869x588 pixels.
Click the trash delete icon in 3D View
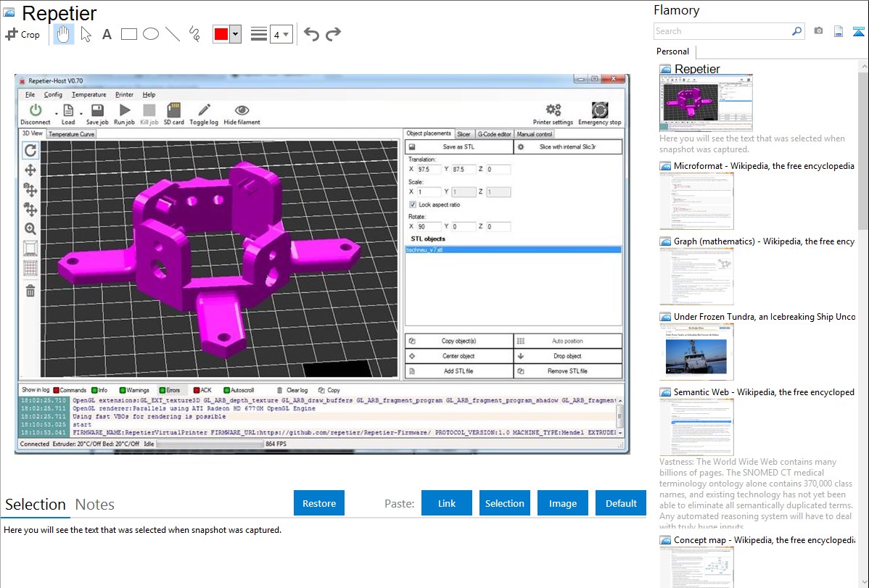[30, 291]
